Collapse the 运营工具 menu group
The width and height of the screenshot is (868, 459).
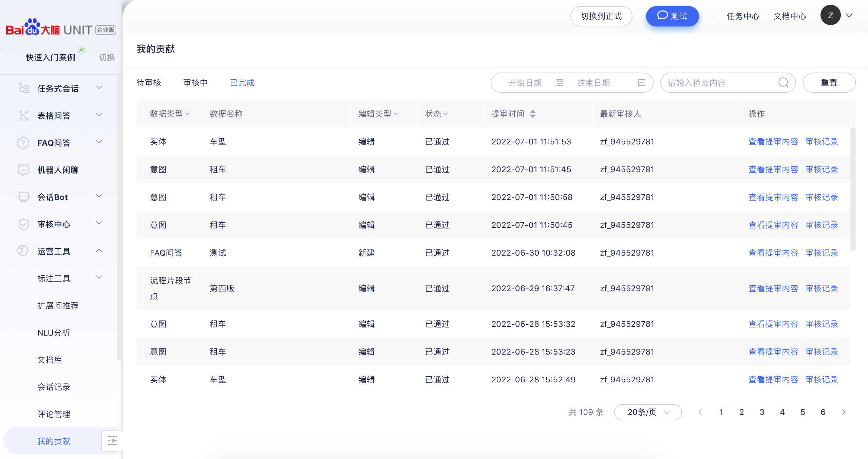click(x=99, y=251)
